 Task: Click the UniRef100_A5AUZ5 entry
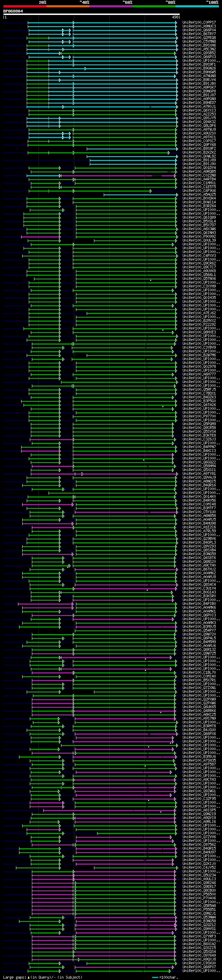point(199,194)
